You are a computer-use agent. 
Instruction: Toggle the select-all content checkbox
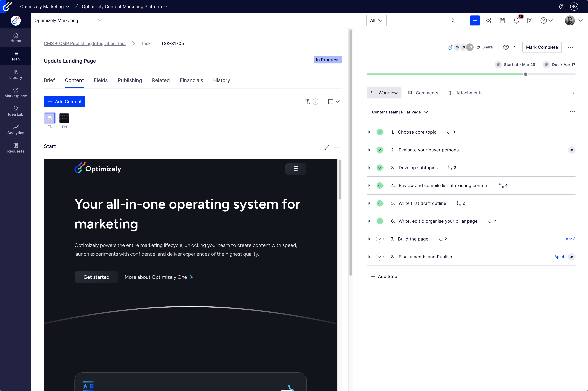(x=330, y=101)
